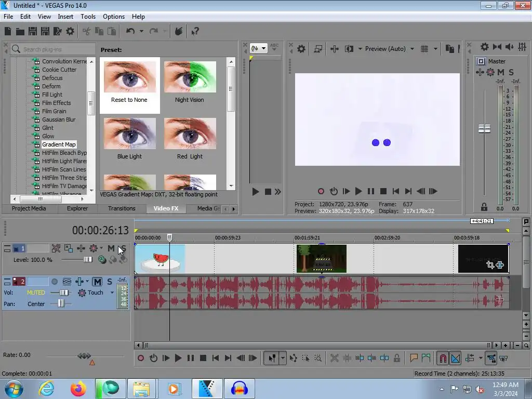
Task: Unmute audio track 2 with M button
Action: [x=97, y=282]
